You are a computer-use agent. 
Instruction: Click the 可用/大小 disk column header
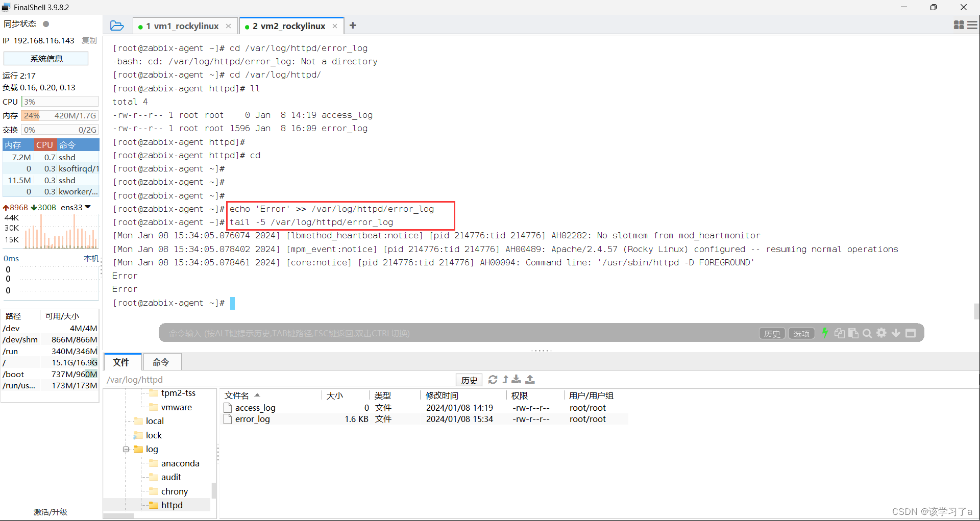click(62, 316)
